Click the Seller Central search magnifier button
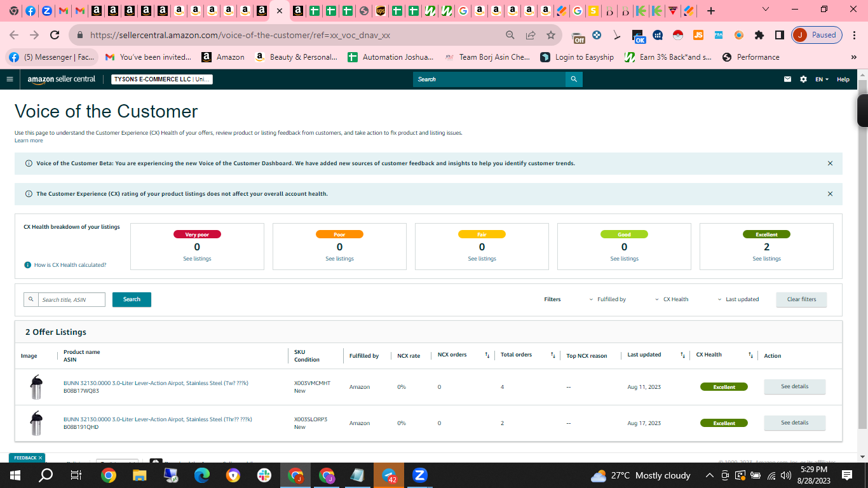This screenshot has width=868, height=488. (x=574, y=79)
